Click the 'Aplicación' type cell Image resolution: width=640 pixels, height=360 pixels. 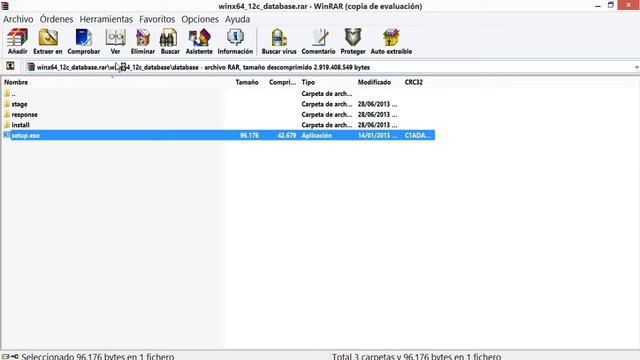317,136
